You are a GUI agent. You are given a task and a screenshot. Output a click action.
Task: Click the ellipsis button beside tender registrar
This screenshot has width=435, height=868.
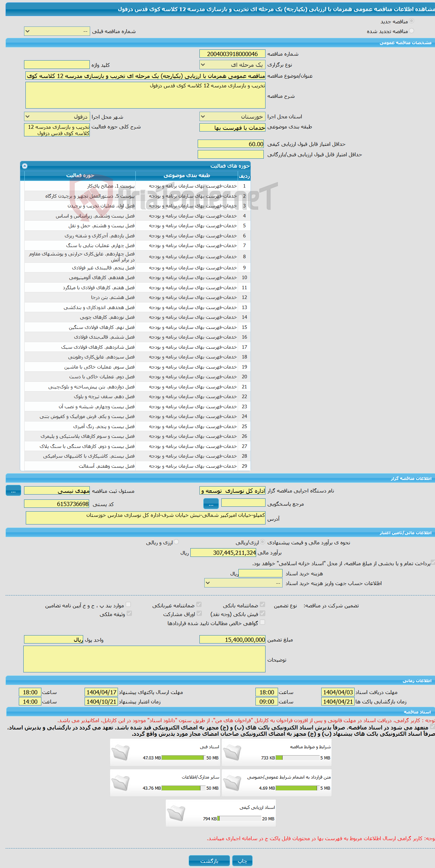[13, 490]
